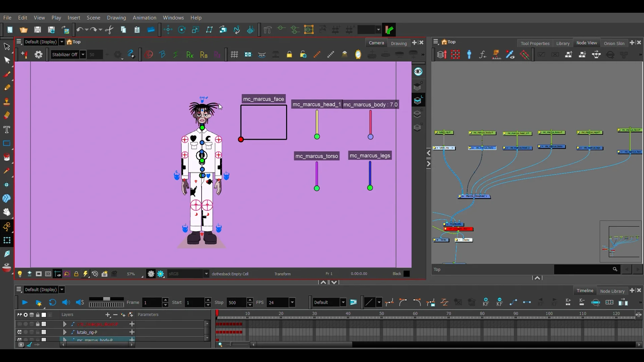Viewport: 644px width, 362px height.
Task: Toggle visibility of lutalo_rig-P layer
Action: pyautogui.click(x=19, y=332)
